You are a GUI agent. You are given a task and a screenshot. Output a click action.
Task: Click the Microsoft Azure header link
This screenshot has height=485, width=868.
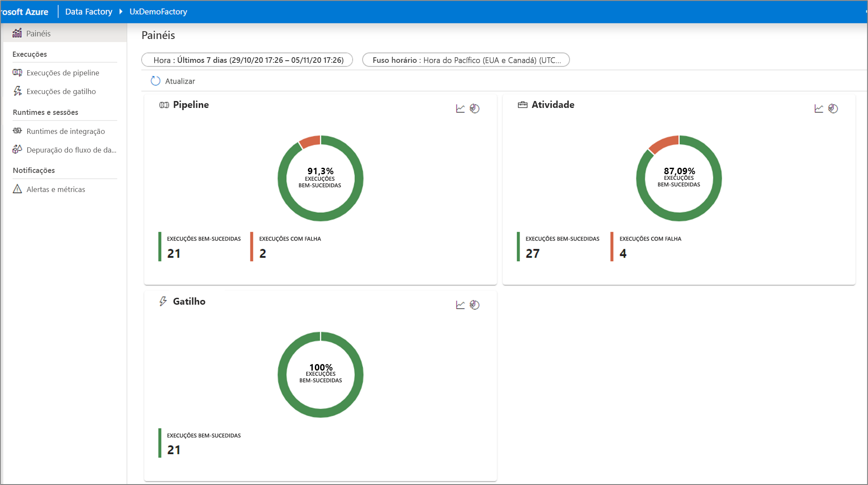tap(24, 12)
